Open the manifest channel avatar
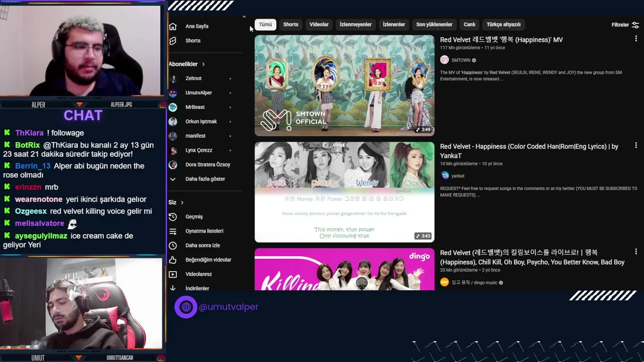The height and width of the screenshot is (362, 644). [173, 136]
